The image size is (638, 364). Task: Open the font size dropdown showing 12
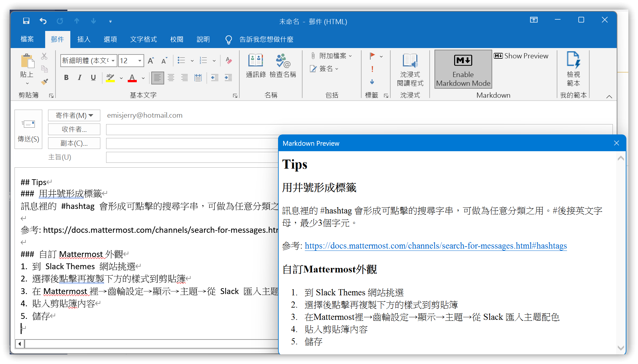(131, 61)
